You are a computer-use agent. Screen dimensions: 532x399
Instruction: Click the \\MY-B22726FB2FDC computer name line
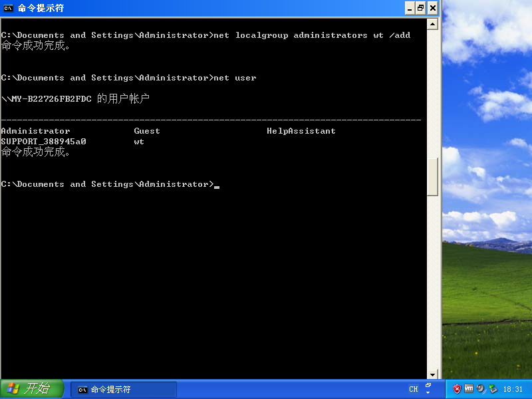coord(75,98)
